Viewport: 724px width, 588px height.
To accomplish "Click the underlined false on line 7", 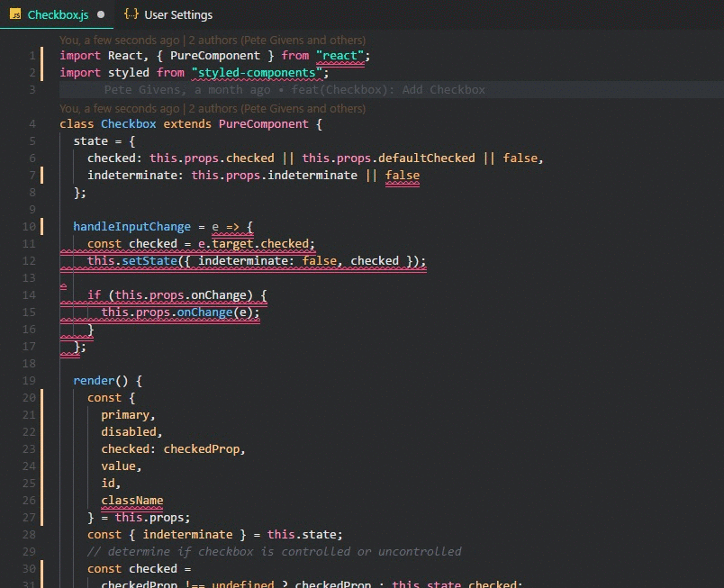I will [x=403, y=176].
